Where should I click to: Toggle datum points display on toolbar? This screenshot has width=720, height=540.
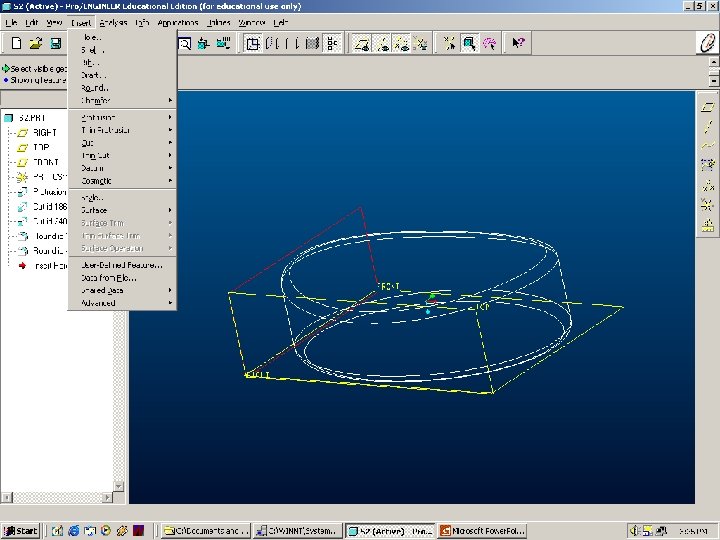click(401, 43)
